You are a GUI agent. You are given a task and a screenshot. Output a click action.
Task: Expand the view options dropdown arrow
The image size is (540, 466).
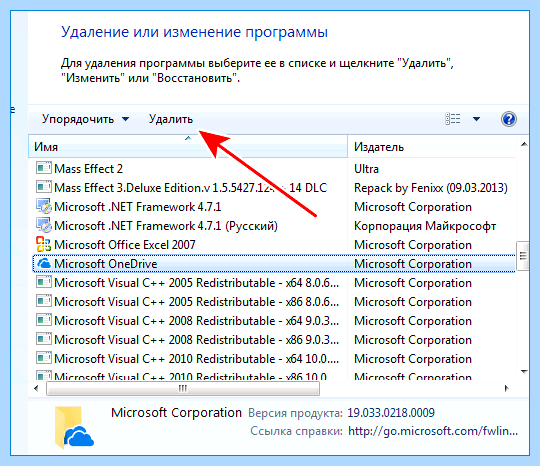tap(476, 119)
